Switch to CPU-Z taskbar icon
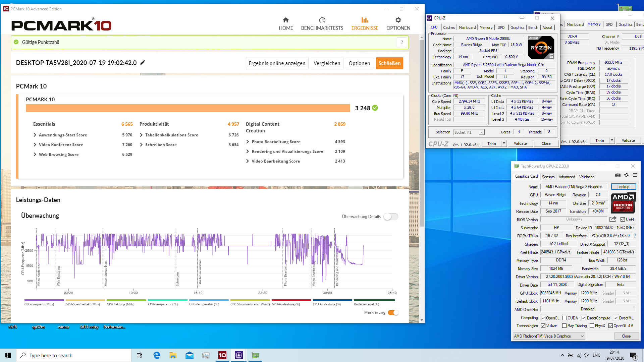The height and width of the screenshot is (362, 644). pyautogui.click(x=239, y=355)
